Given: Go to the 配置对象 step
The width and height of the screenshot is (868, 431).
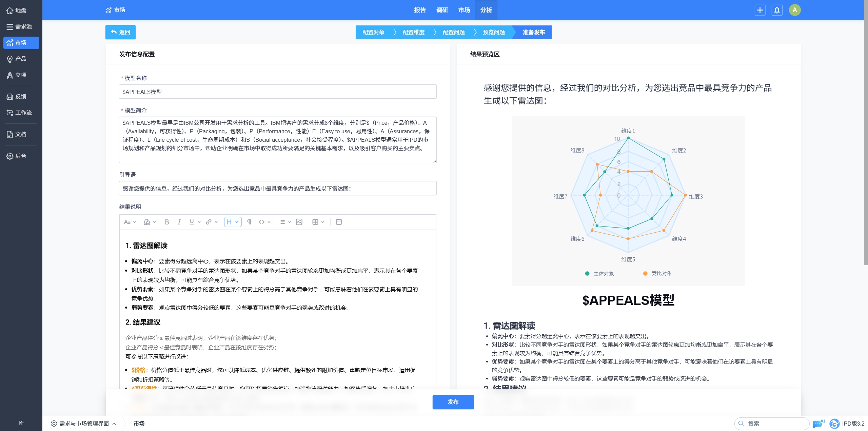Looking at the screenshot, I should [373, 32].
